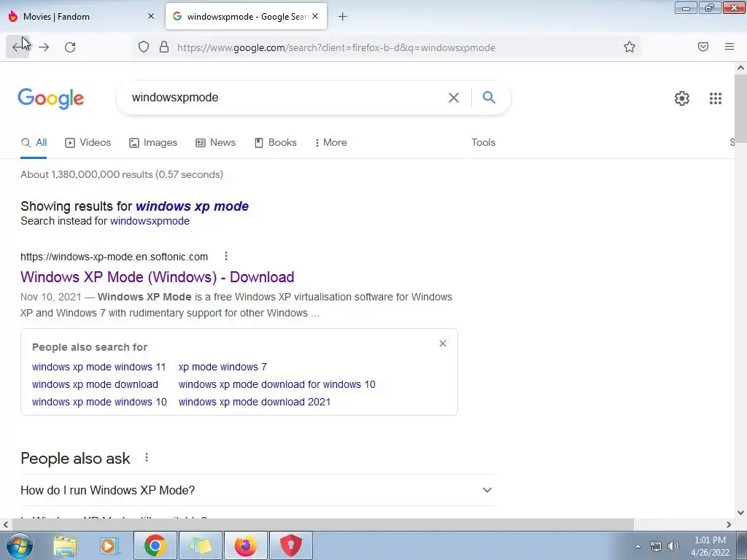The image size is (747, 560).
Task: Open the Windows Start menu
Action: [18, 545]
